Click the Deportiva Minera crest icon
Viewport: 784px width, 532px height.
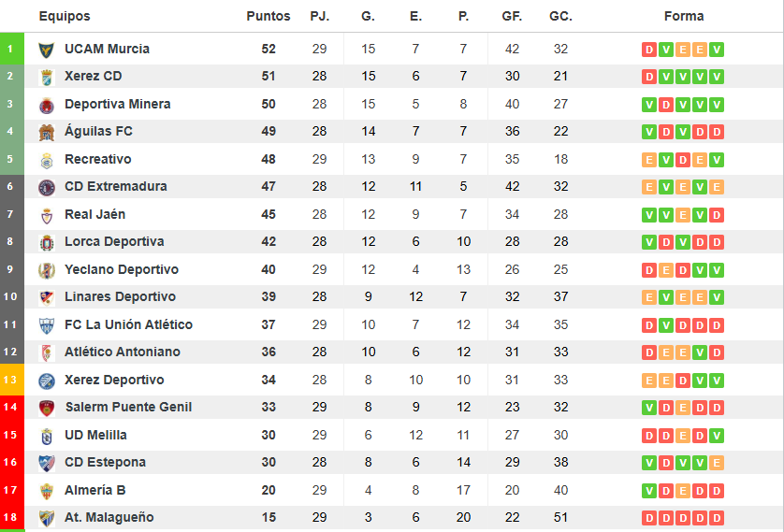pos(47,105)
